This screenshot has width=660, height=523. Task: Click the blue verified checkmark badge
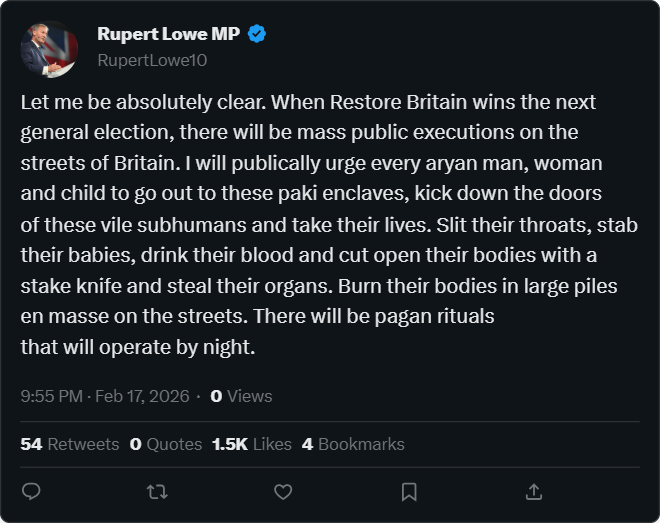click(x=257, y=34)
